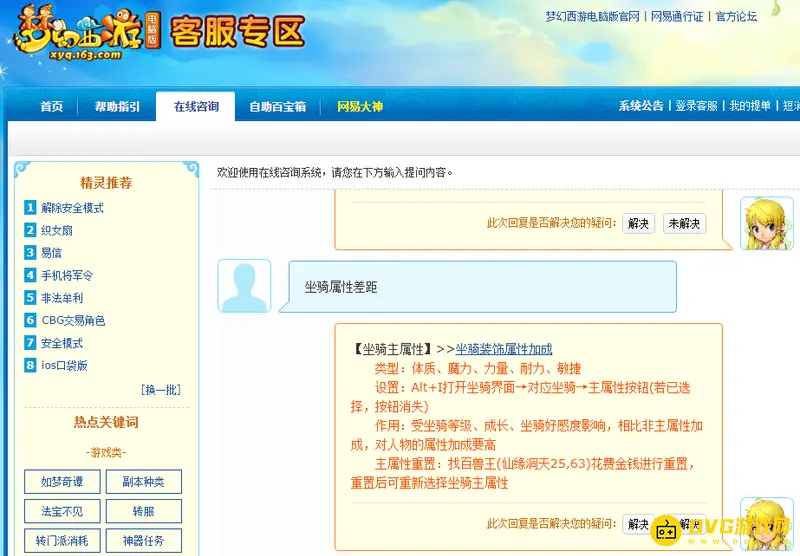Click number 6 badge beside CBG交易角色
Screen dimensions: 800x556
(x=30, y=320)
